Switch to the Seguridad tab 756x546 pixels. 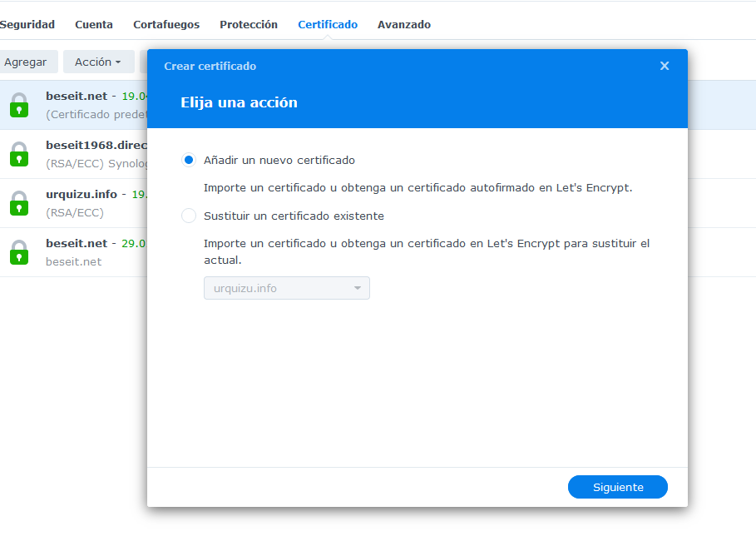(27, 25)
